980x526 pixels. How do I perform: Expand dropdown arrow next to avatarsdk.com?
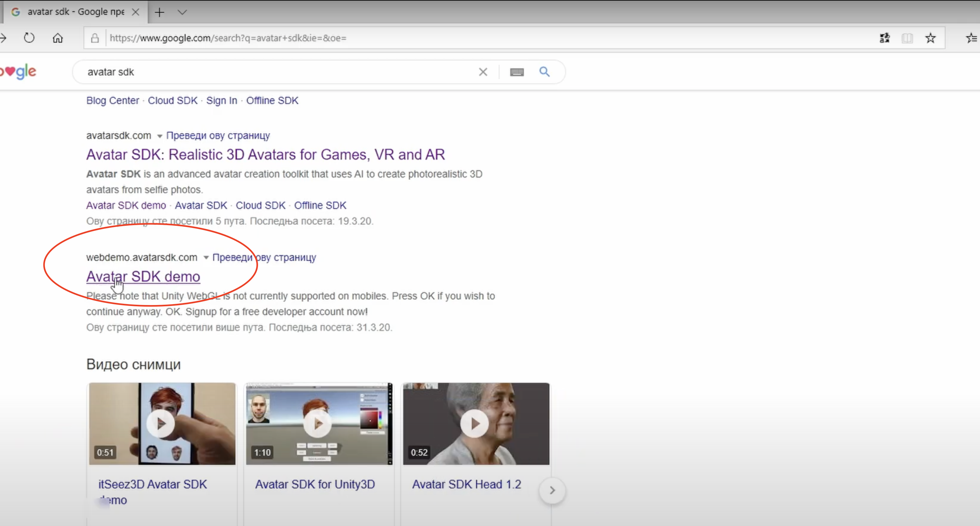159,136
